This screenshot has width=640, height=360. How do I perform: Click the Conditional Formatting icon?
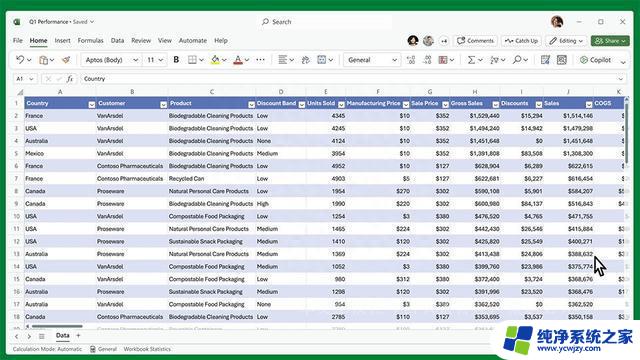(x=443, y=60)
